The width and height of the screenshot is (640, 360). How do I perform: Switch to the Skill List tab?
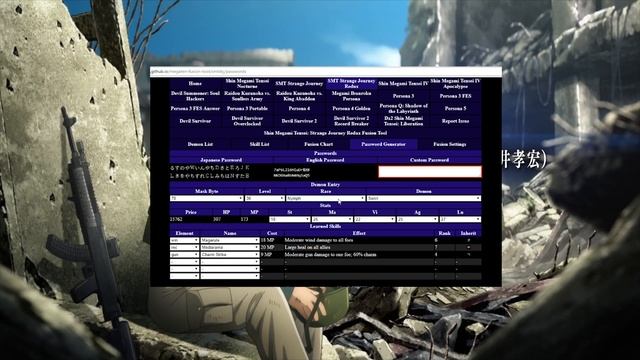[260, 144]
